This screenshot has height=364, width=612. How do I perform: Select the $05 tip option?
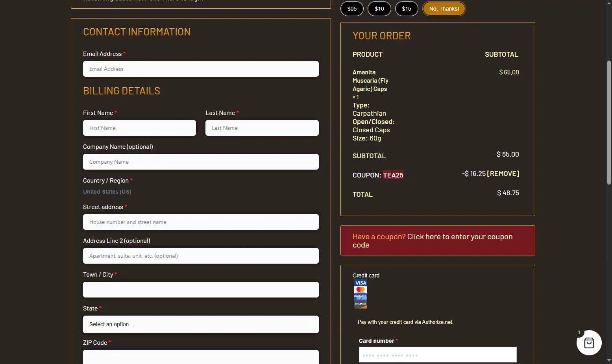point(352,9)
